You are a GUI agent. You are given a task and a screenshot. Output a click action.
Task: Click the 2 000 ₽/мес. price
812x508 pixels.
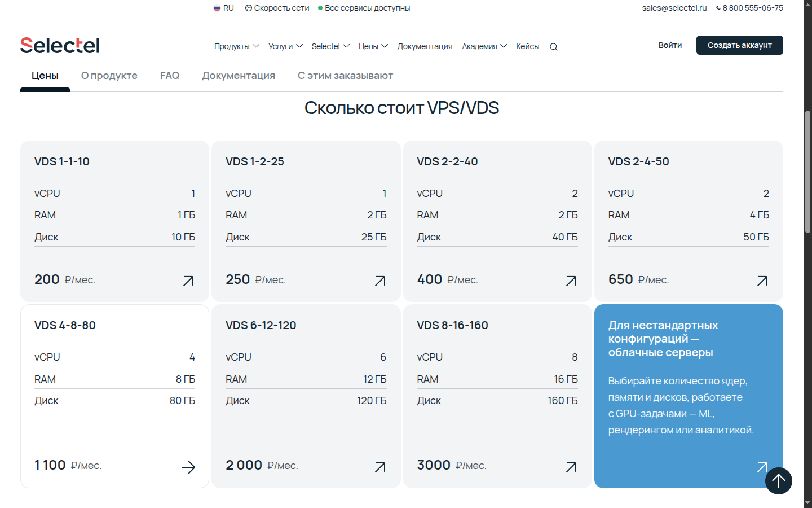[262, 465]
